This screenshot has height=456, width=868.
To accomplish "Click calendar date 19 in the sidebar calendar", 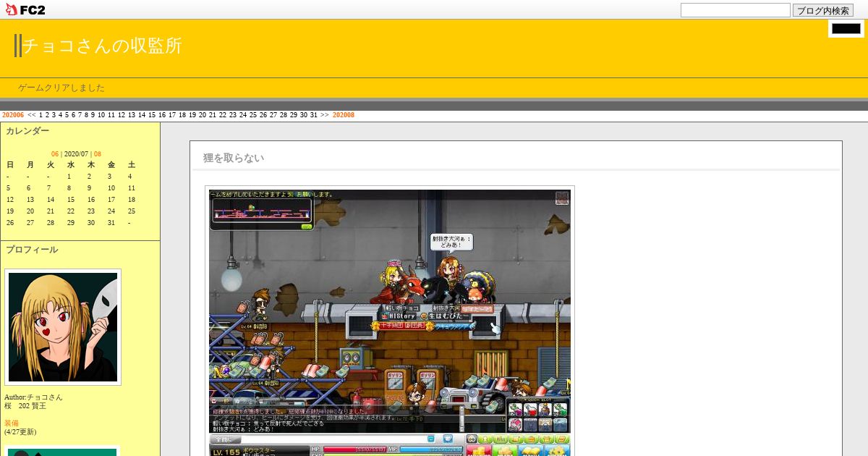I will 10,211.
